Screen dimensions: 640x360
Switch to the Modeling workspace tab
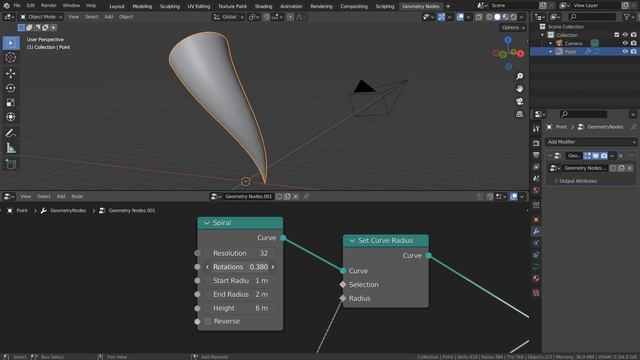click(x=142, y=6)
